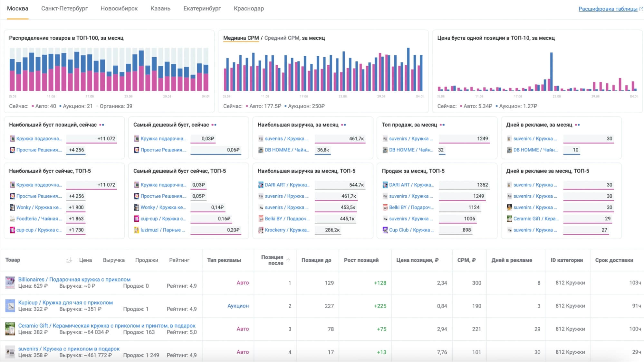Select the Новосибирск tab

[x=119, y=9]
